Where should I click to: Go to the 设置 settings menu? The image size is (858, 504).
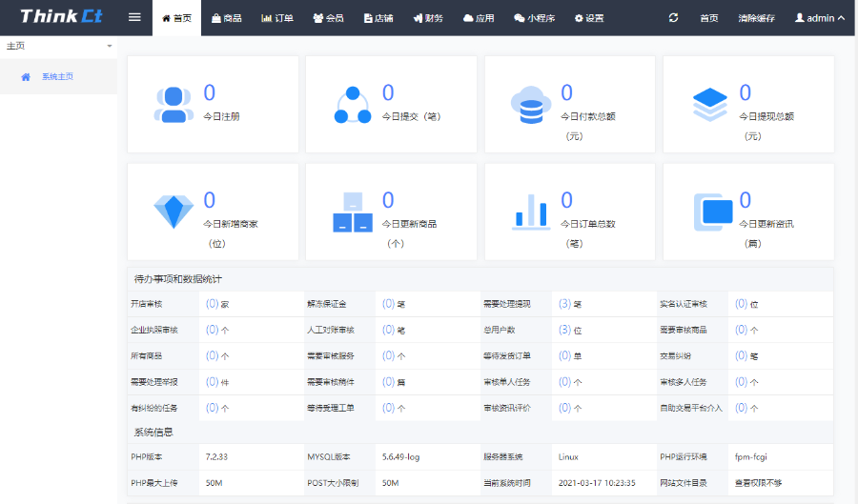pos(588,18)
